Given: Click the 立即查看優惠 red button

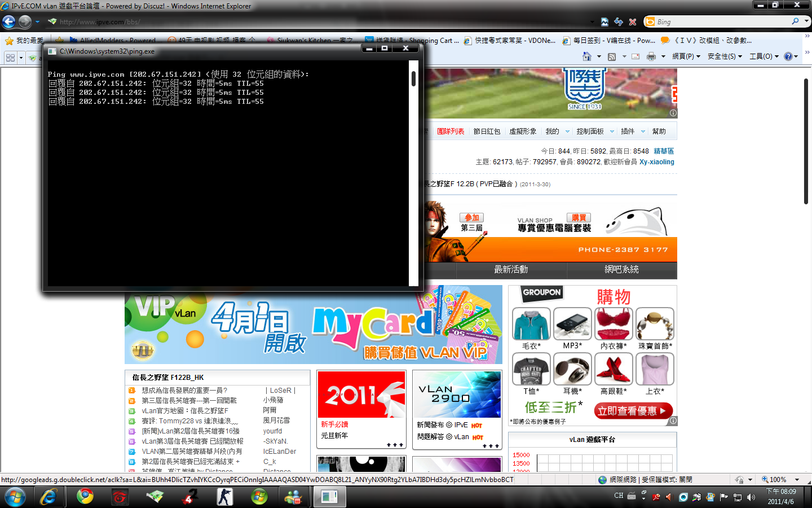Looking at the screenshot, I should 633,411.
